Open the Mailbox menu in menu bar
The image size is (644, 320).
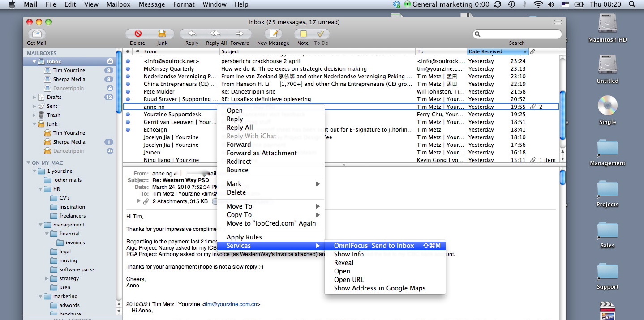pyautogui.click(x=119, y=4)
